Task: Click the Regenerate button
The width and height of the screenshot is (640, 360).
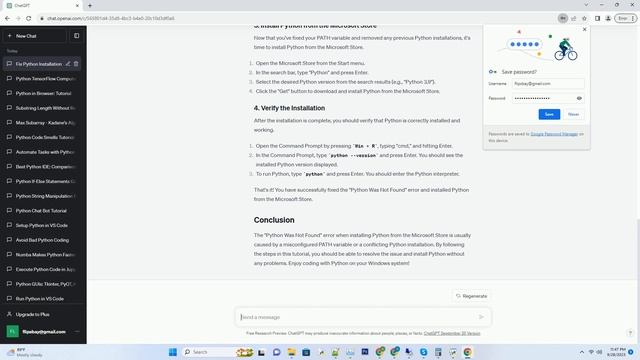Action: pyautogui.click(x=471, y=296)
